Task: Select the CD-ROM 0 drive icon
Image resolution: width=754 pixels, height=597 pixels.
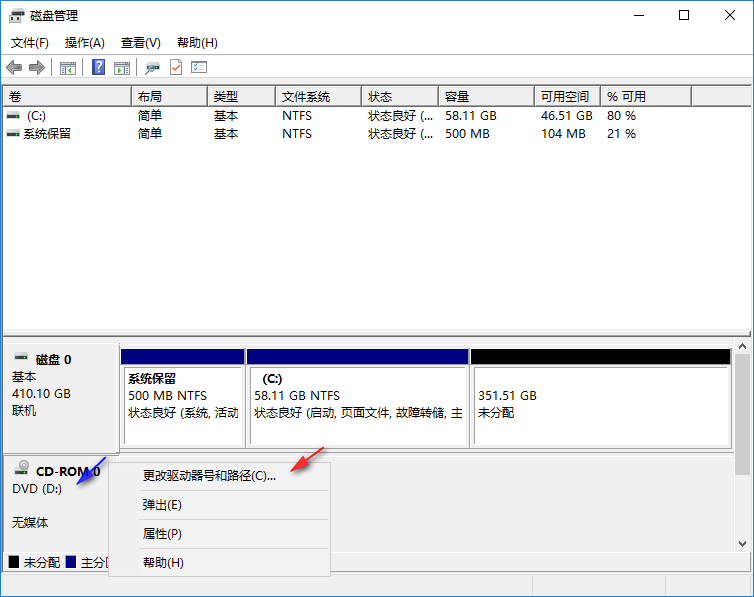Action: pos(22,467)
